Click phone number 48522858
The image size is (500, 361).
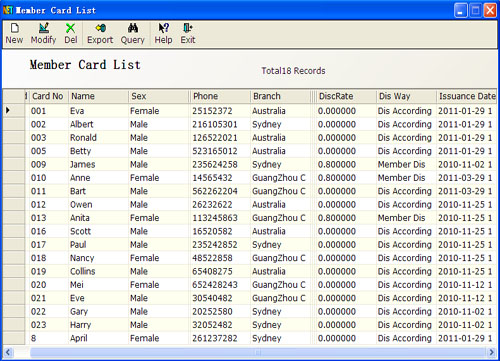tap(212, 258)
